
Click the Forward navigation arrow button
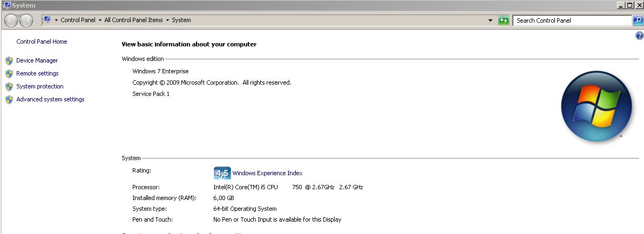pyautogui.click(x=26, y=20)
